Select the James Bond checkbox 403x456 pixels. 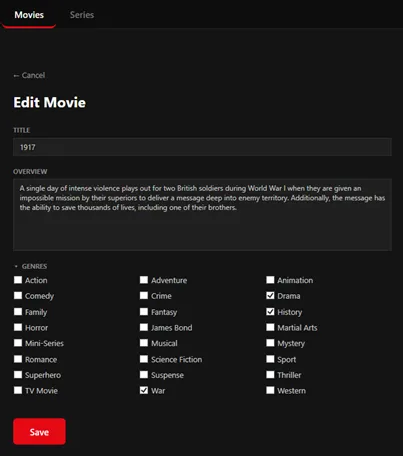click(x=144, y=327)
